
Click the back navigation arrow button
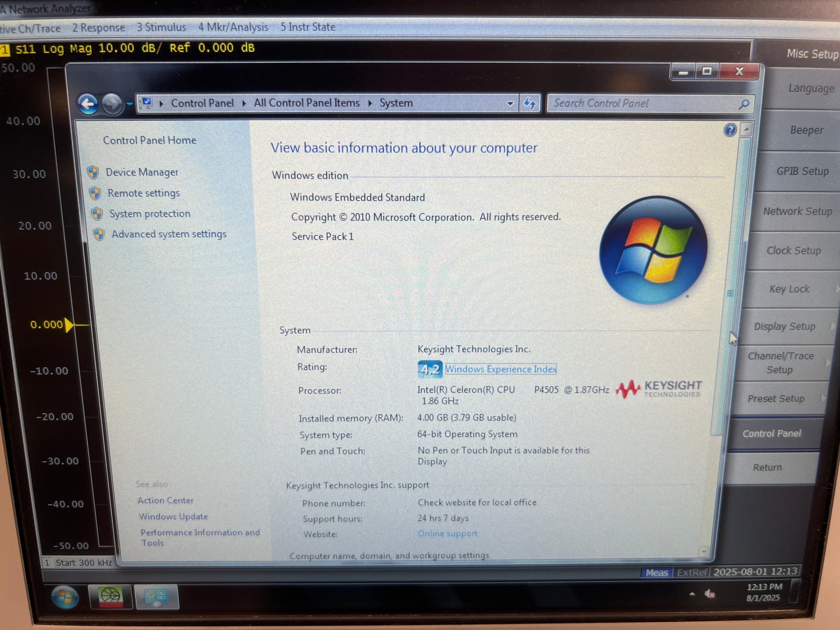88,104
